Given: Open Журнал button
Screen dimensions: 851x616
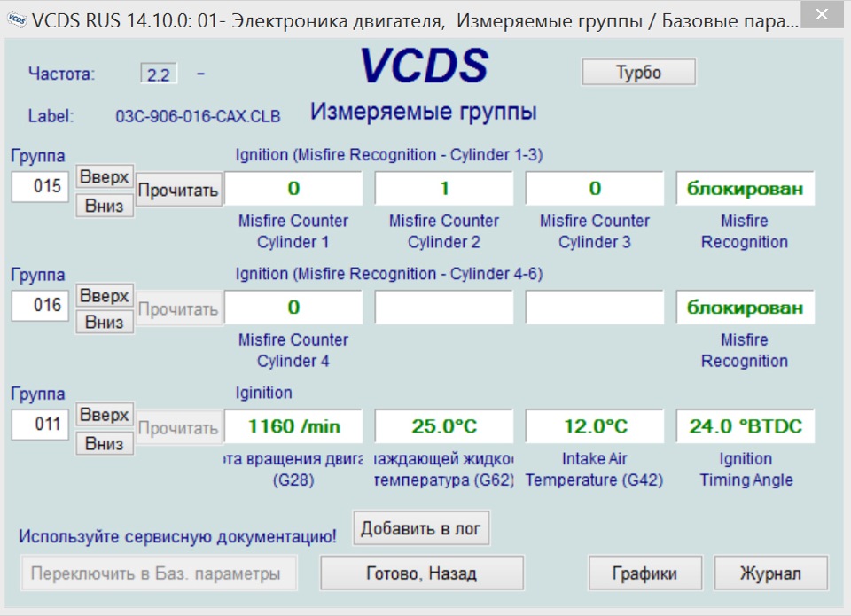Looking at the screenshot, I should 770,573.
